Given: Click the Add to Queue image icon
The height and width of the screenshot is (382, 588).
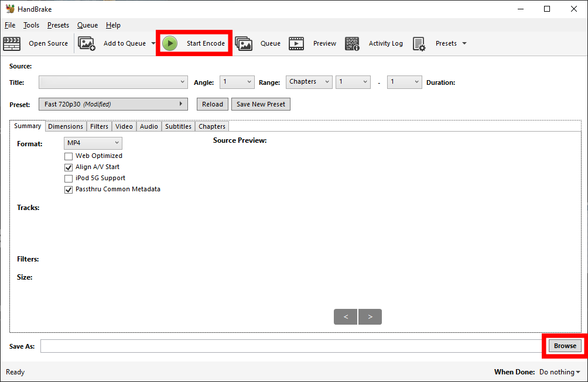Looking at the screenshot, I should coord(87,43).
